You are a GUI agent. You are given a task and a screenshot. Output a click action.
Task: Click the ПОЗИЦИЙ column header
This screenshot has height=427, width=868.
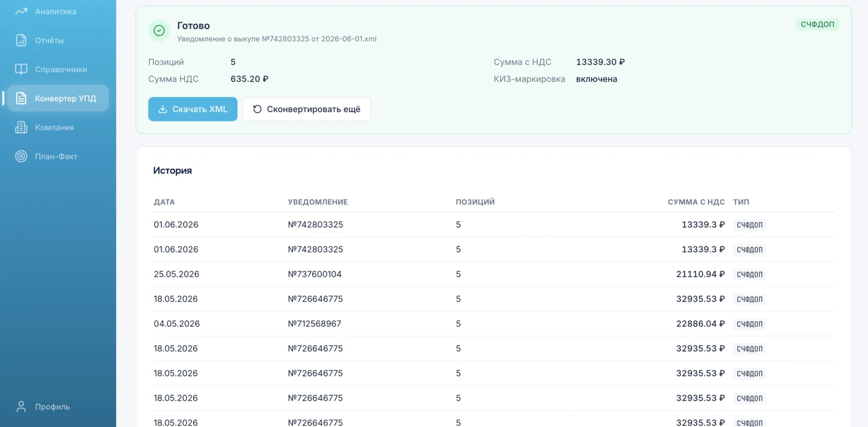point(475,202)
